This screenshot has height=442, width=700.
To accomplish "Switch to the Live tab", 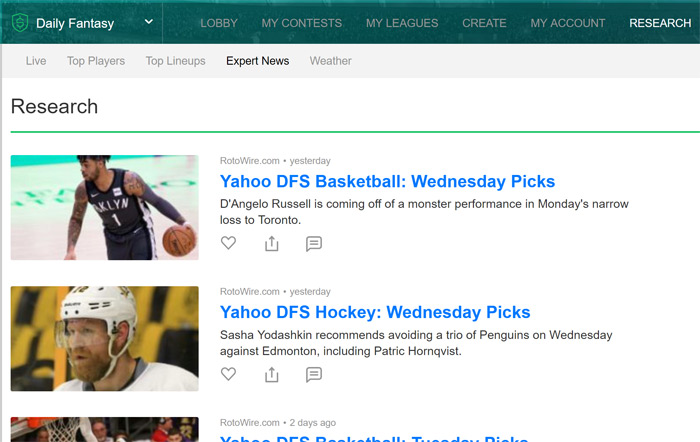I will click(36, 61).
